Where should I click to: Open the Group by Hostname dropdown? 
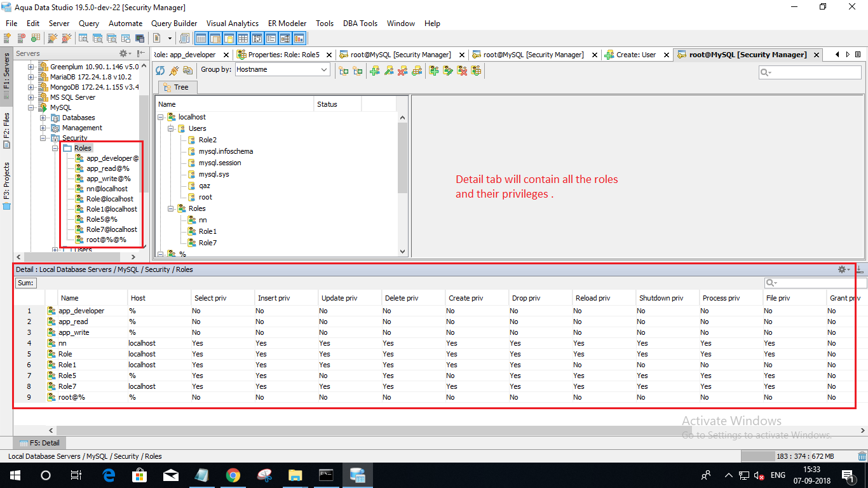tap(282, 70)
